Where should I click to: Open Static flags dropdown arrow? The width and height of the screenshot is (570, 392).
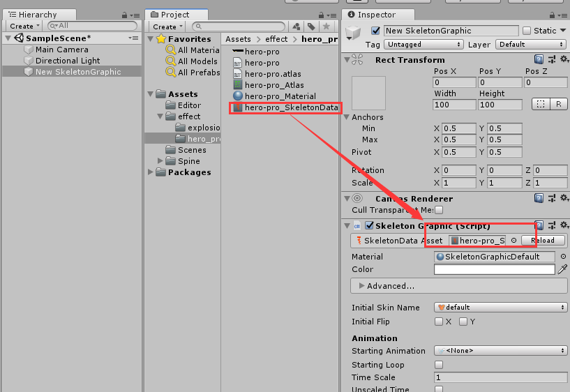click(563, 31)
